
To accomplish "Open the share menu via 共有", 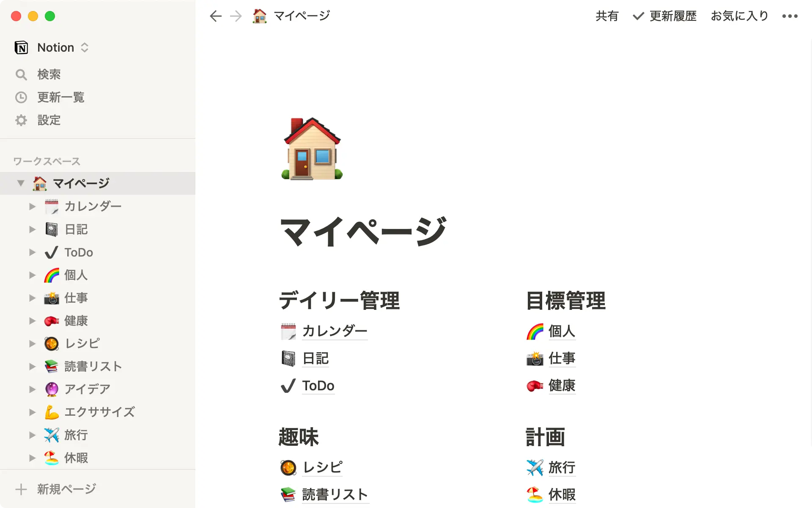I will [x=607, y=16].
